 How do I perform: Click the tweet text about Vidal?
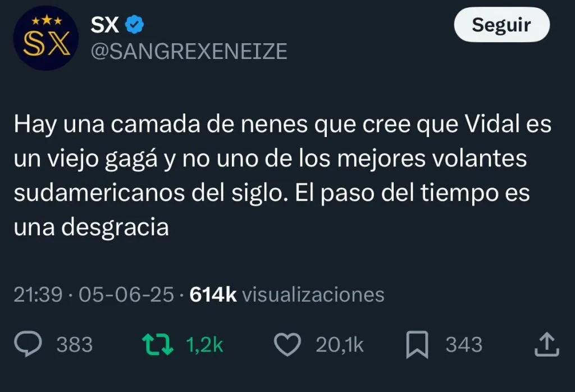(x=283, y=175)
